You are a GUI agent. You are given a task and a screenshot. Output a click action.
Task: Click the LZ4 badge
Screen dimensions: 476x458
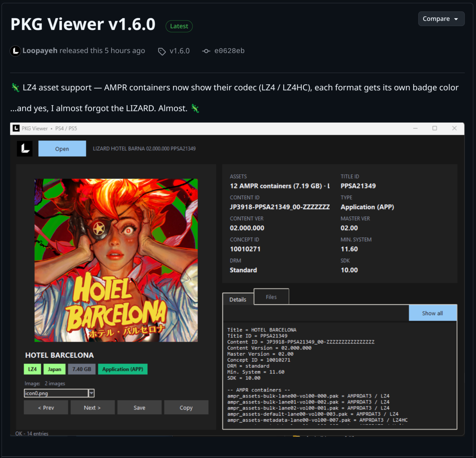32,369
